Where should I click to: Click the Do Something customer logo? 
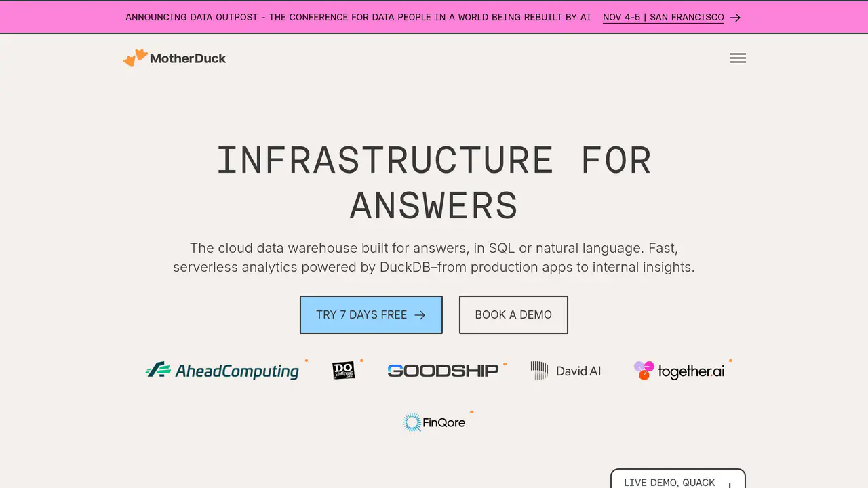(x=344, y=370)
